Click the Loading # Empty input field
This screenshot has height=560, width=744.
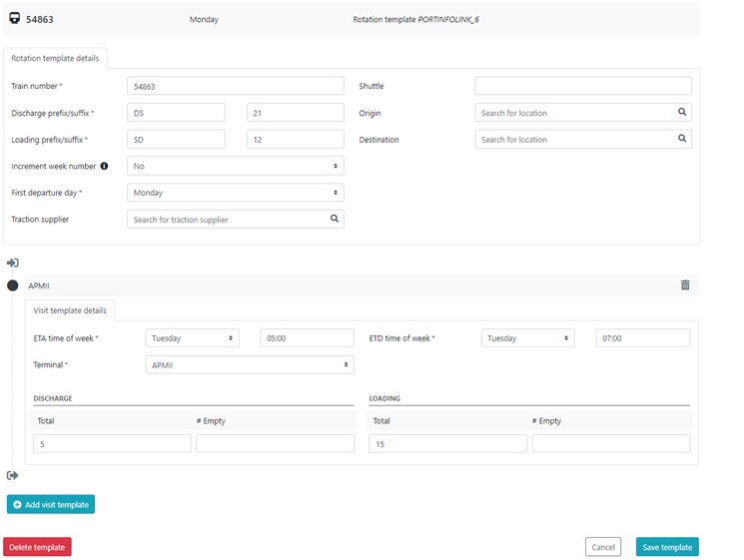point(611,443)
